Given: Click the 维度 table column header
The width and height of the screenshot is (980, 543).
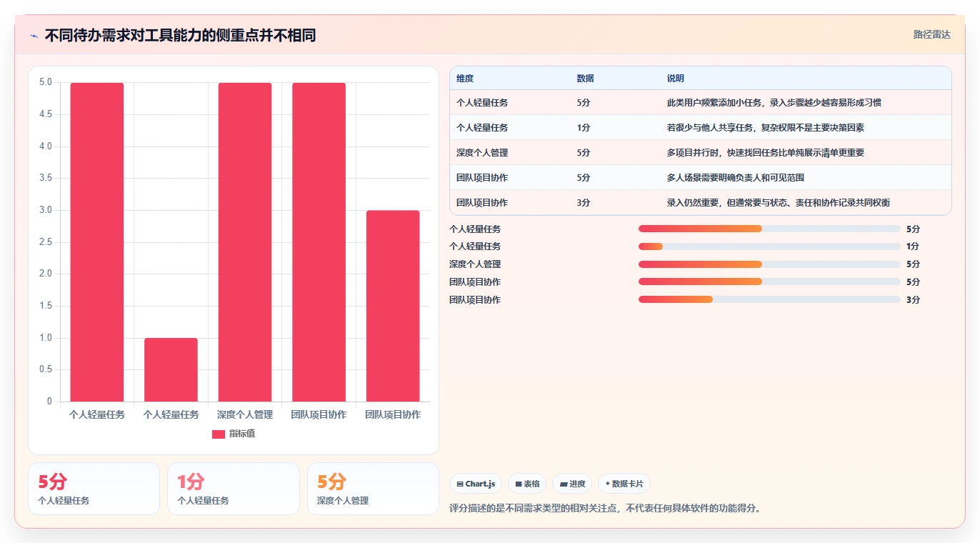Looking at the screenshot, I should [x=465, y=79].
